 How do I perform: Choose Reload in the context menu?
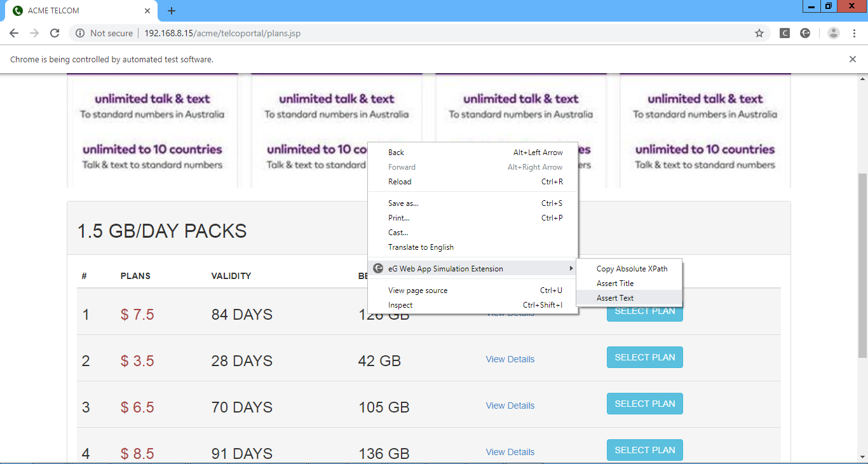click(x=473, y=182)
